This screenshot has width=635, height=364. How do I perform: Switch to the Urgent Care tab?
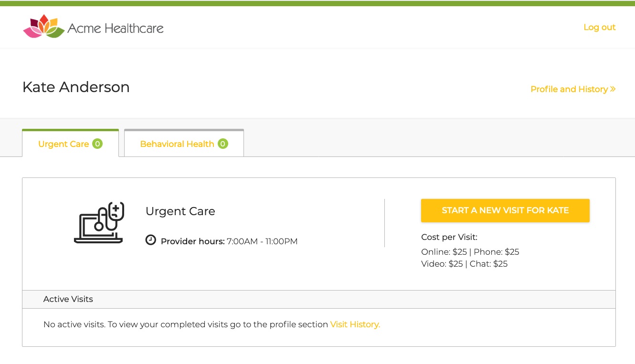click(63, 144)
